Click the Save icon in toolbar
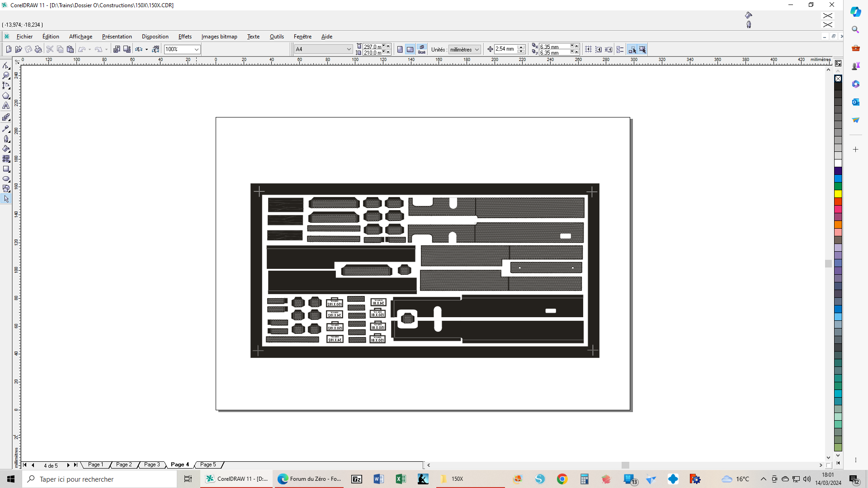 coord(28,49)
